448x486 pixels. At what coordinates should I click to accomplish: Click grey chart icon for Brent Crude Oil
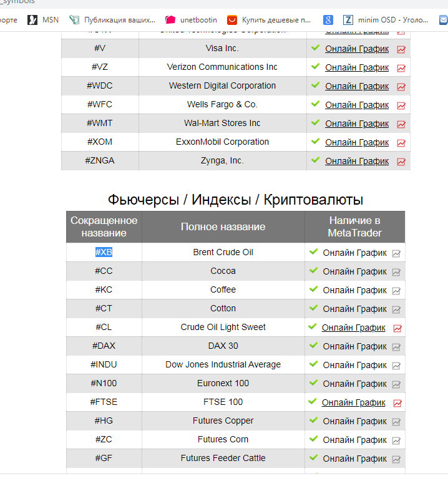click(x=396, y=253)
